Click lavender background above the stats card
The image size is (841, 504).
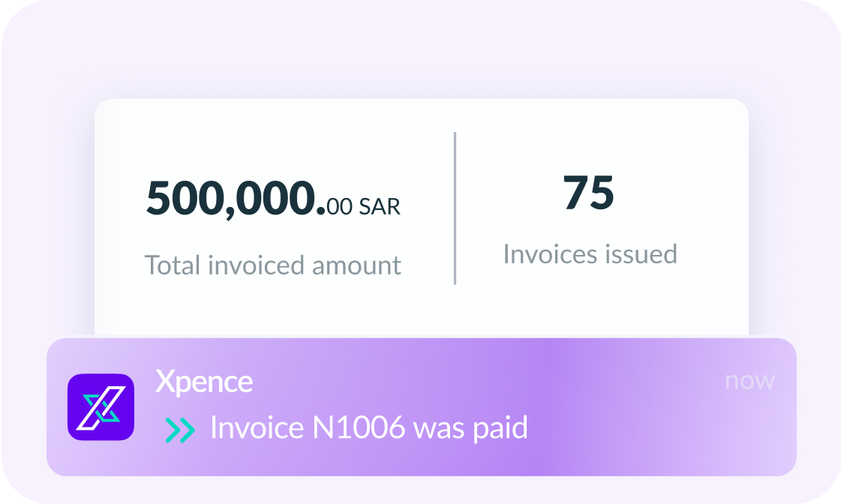click(x=420, y=49)
